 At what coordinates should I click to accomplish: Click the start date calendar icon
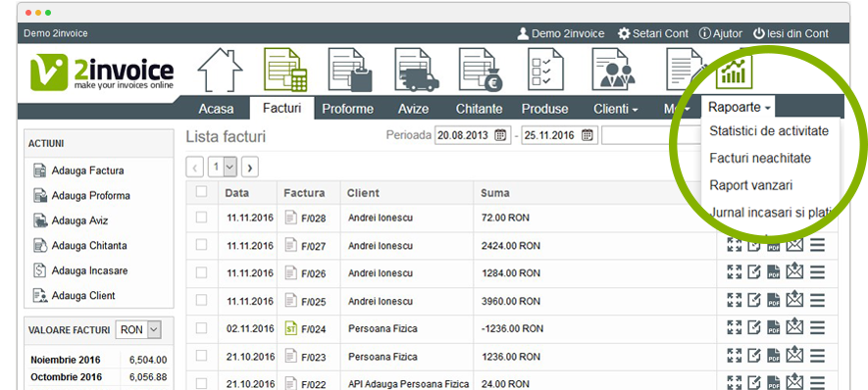(x=500, y=135)
